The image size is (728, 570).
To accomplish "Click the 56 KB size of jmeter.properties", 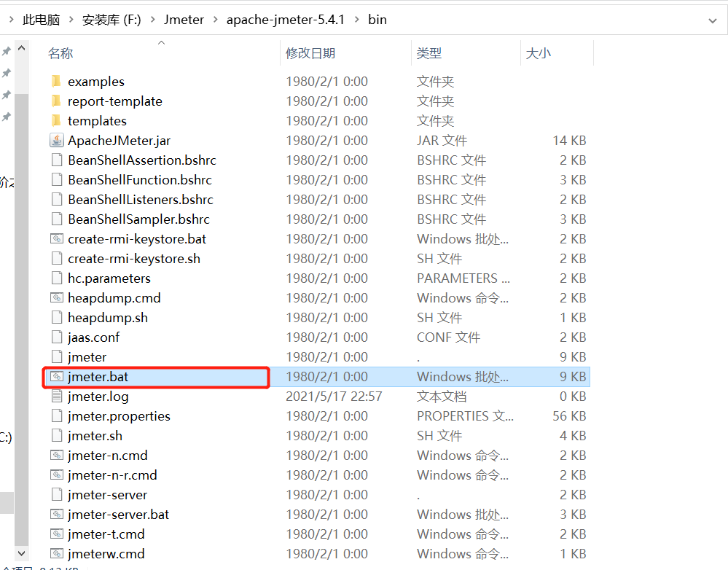I will (569, 415).
